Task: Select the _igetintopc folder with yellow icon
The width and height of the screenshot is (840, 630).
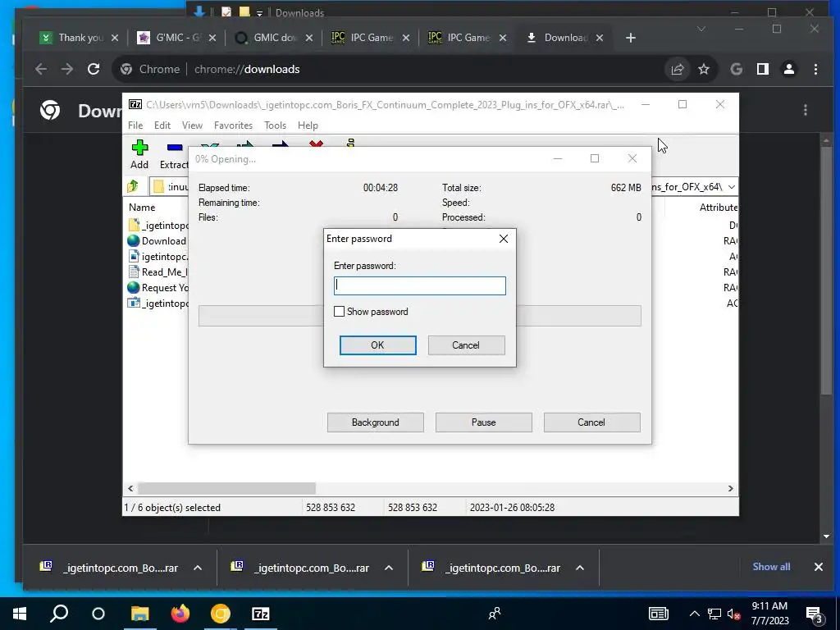Action: [x=158, y=226]
